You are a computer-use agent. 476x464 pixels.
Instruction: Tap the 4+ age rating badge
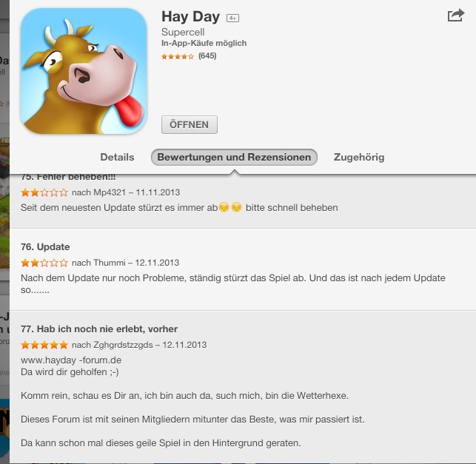pyautogui.click(x=232, y=19)
